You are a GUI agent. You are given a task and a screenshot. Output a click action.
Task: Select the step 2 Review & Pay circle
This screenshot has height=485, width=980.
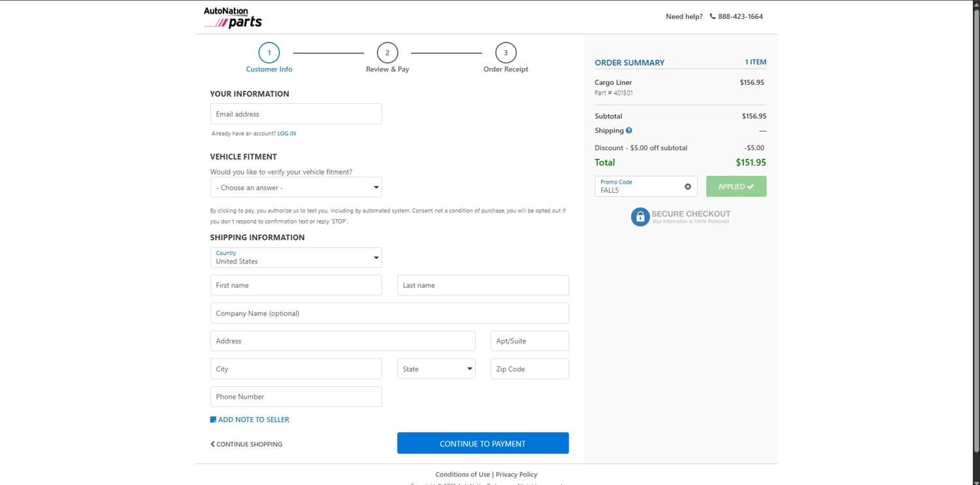pos(387,53)
